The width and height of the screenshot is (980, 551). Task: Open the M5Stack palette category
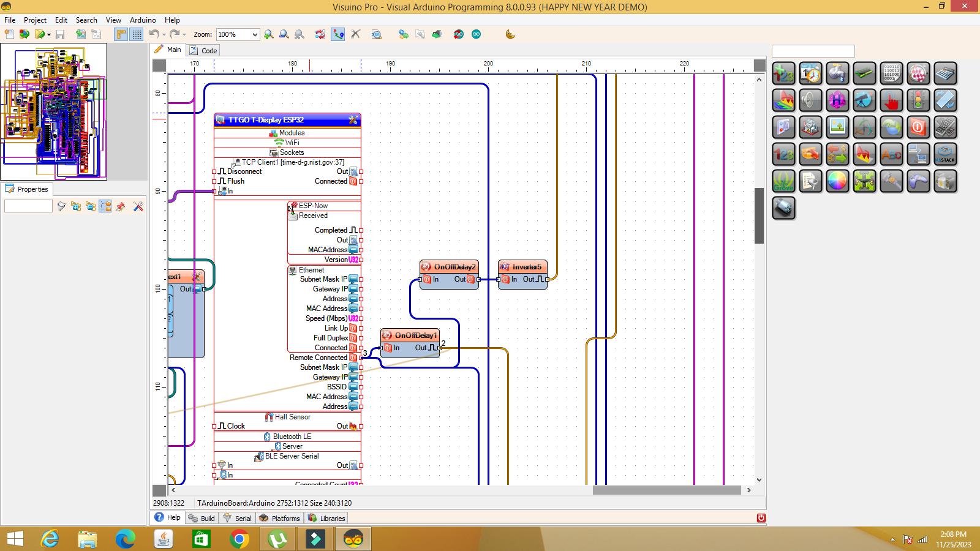tap(945, 154)
